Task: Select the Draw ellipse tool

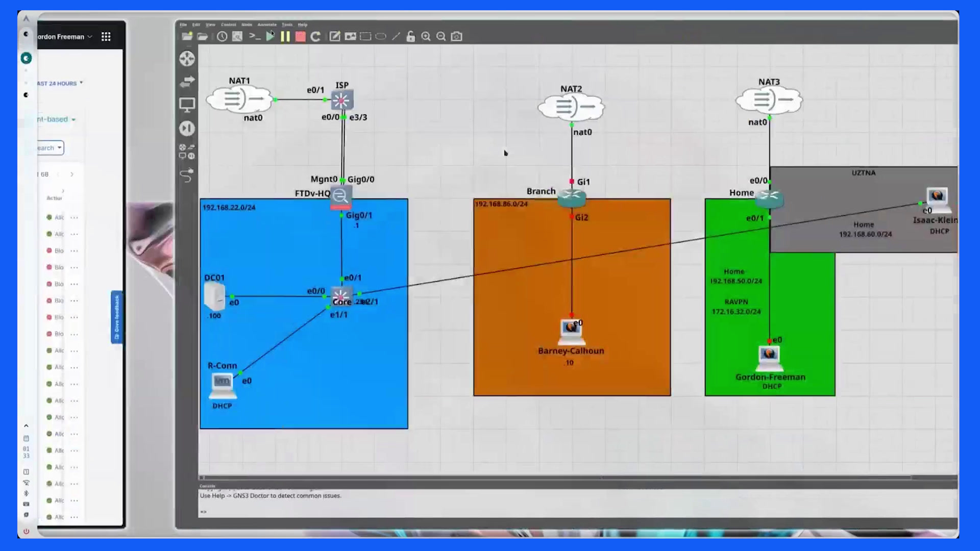Action: tap(381, 36)
